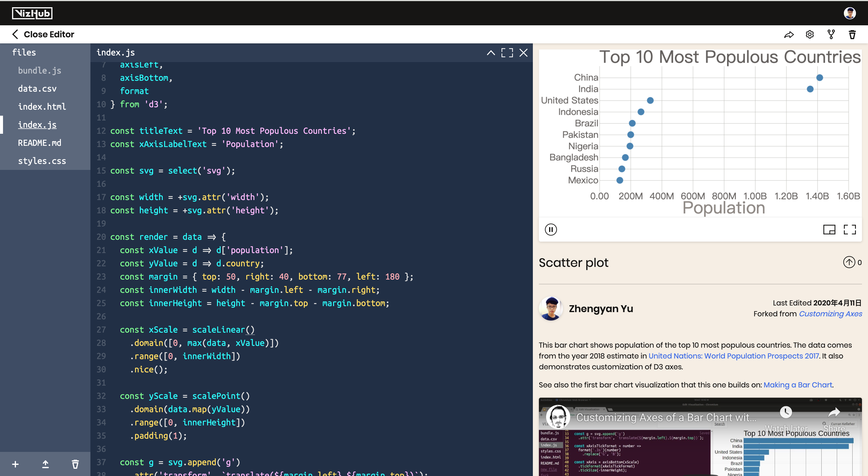Click the India data point in chart
Image resolution: width=868 pixels, height=476 pixels.
(x=810, y=89)
